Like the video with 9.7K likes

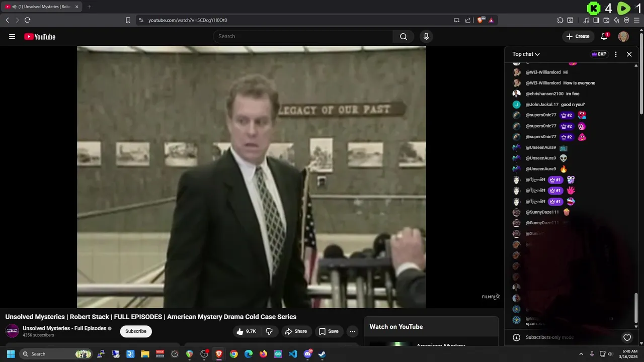point(247,331)
